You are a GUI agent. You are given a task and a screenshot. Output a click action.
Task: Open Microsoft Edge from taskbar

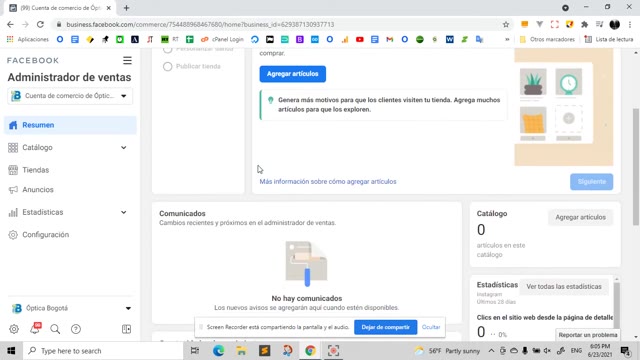click(x=218, y=351)
